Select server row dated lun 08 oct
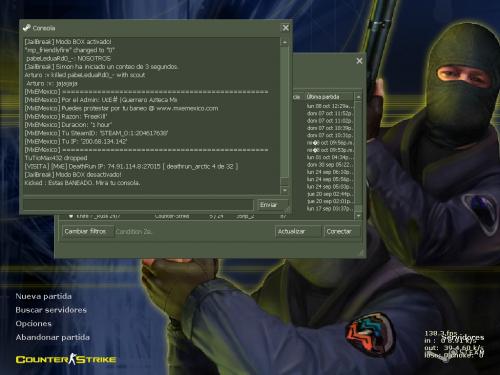Image resolution: width=500 pixels, height=375 pixels. click(x=329, y=106)
